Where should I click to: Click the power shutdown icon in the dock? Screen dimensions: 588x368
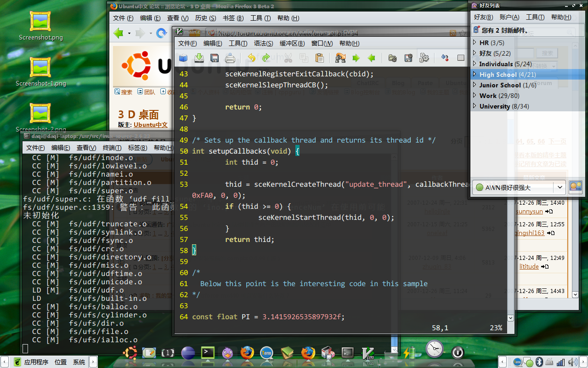pos(457,353)
